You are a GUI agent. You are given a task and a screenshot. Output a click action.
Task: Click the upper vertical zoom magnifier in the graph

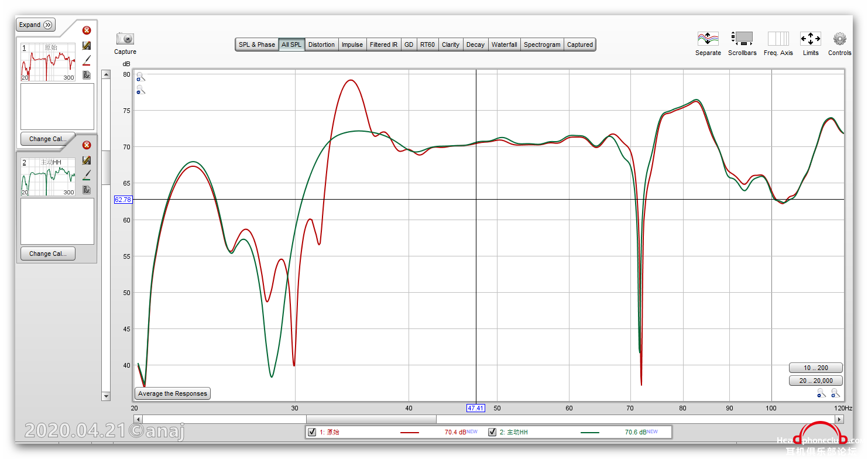pos(140,77)
